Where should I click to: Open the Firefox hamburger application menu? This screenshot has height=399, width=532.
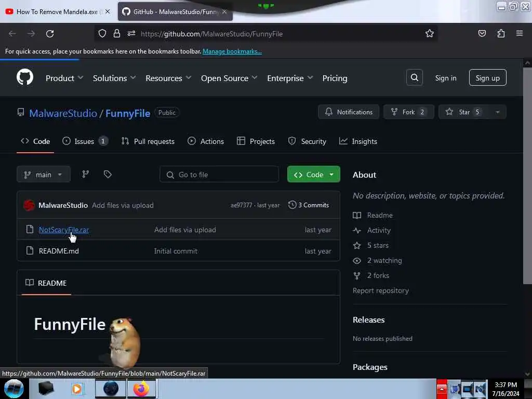click(x=520, y=33)
